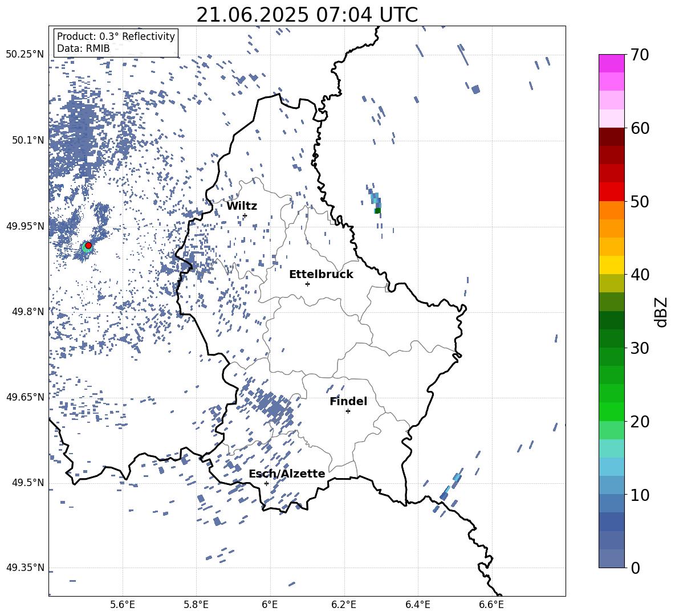This screenshot has width=675, height=616.
Task: Click the Wiltz label
Action: [242, 206]
